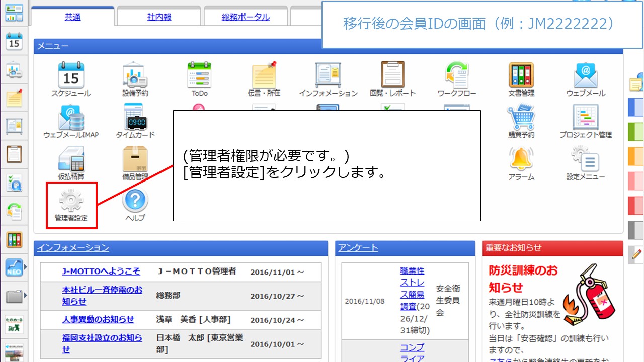
Task: Open the ToDo menu icon
Action: [199, 76]
